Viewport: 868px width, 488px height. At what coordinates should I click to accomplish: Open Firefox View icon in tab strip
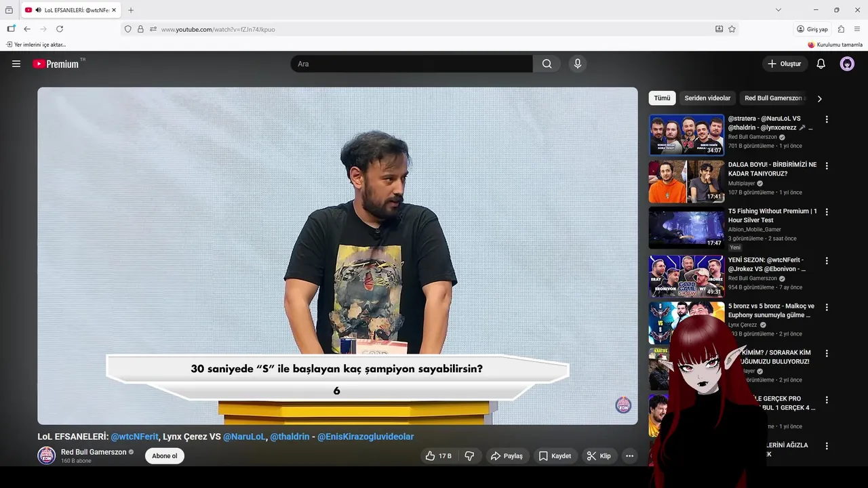tap(9, 10)
